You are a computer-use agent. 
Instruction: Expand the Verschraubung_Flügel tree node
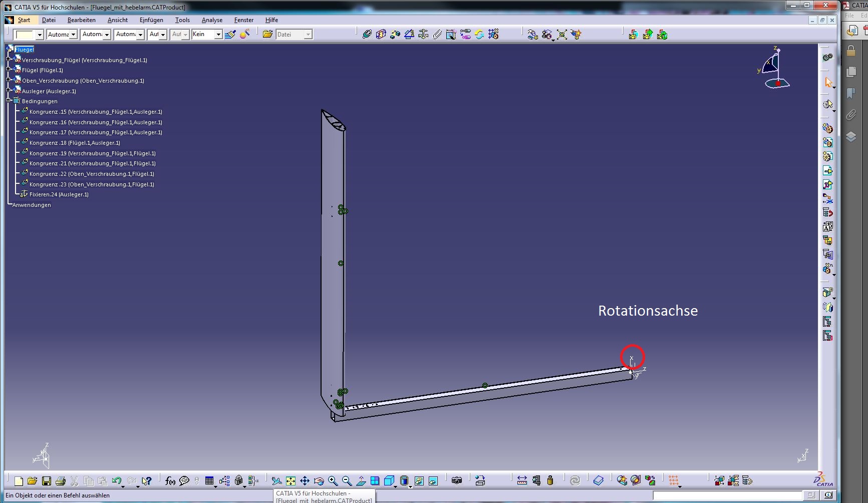pyautogui.click(x=9, y=59)
